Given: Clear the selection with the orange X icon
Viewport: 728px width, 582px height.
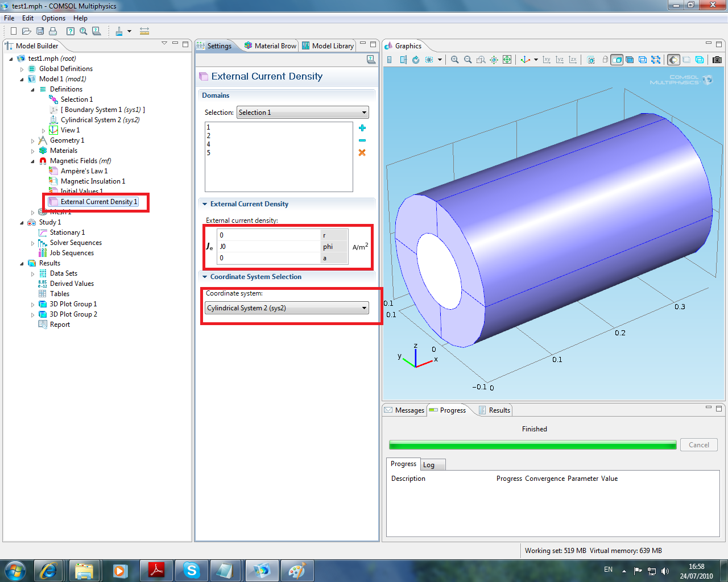Looking at the screenshot, I should point(362,152).
